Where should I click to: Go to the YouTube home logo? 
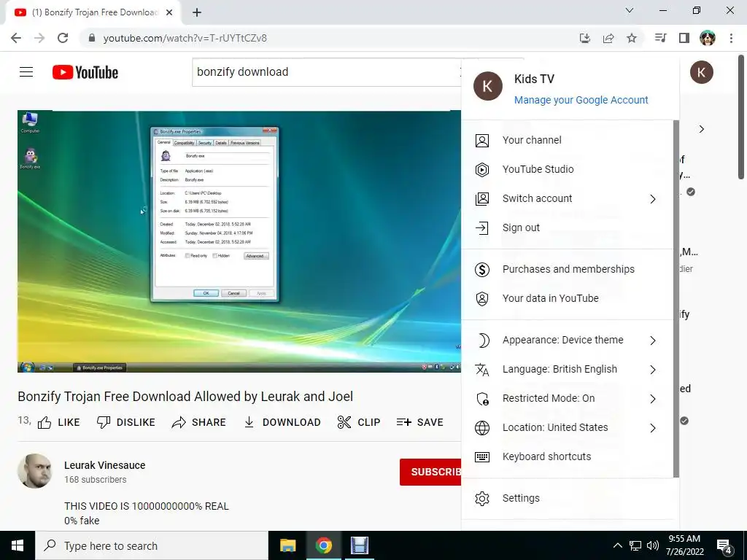[x=85, y=72]
